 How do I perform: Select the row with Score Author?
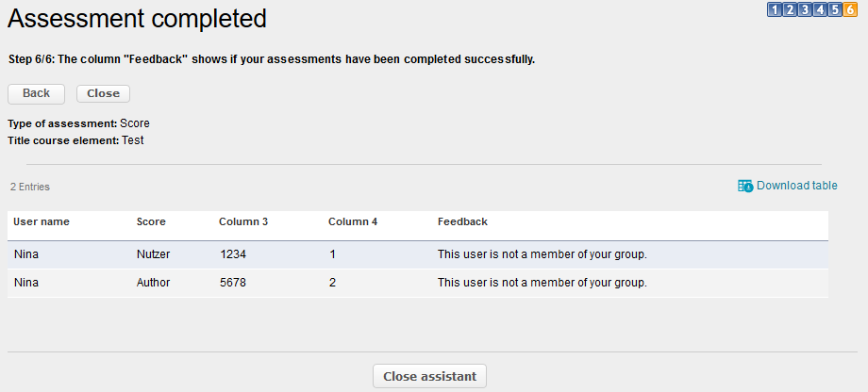click(153, 283)
